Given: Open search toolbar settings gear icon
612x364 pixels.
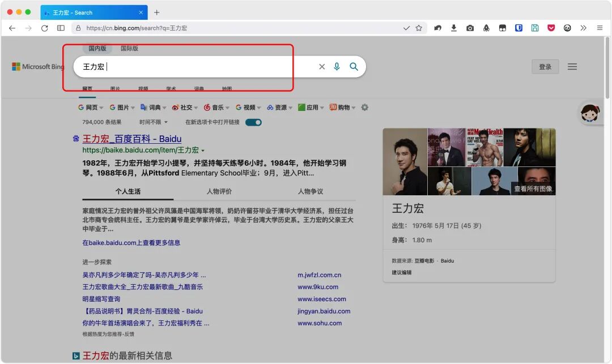Looking at the screenshot, I should pyautogui.click(x=364, y=107).
